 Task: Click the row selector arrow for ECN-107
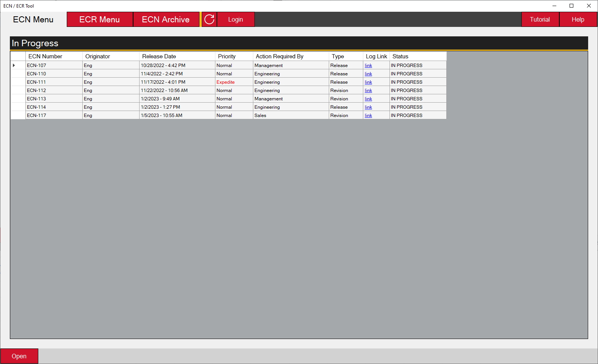coord(14,66)
